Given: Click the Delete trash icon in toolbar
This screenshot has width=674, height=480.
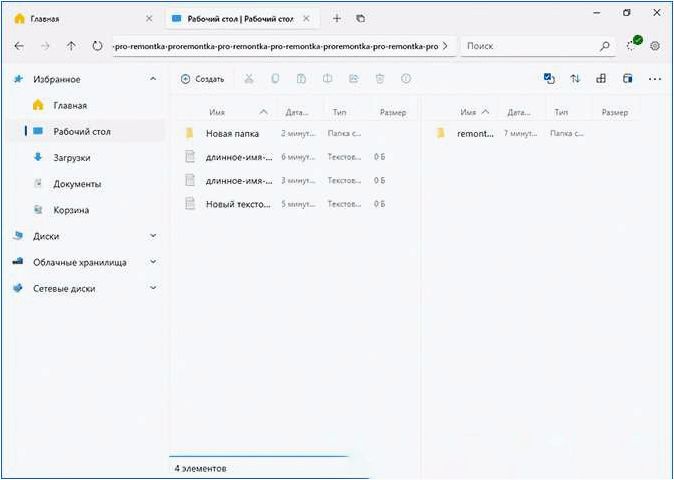Looking at the screenshot, I should coord(380,79).
